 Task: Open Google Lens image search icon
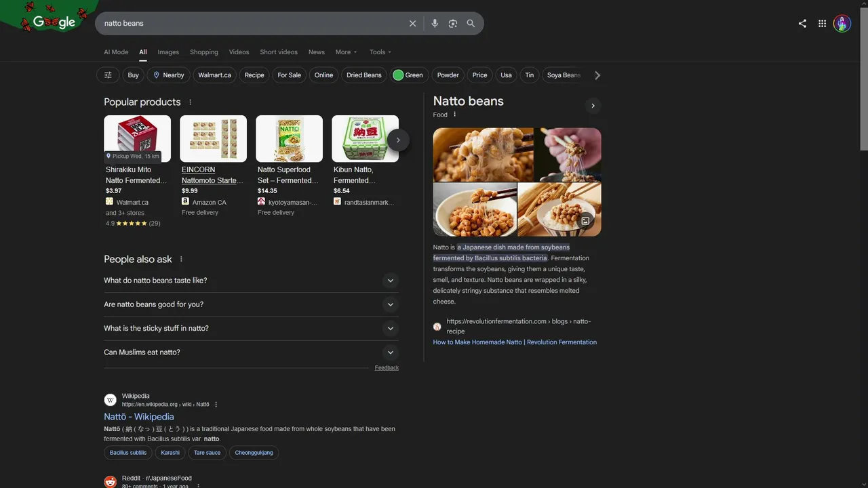[453, 23]
